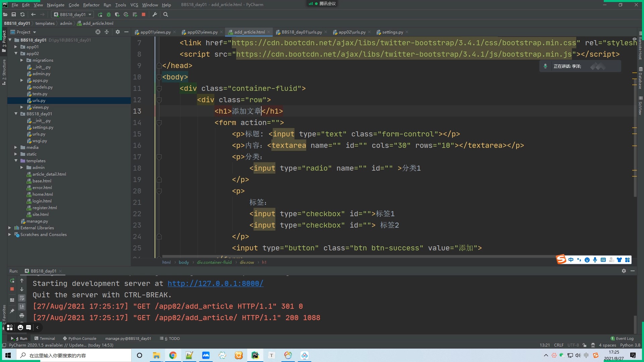The width and height of the screenshot is (644, 362).
Task: Open the http://127.0.0.1:8000/ link
Action: pyautogui.click(x=215, y=284)
